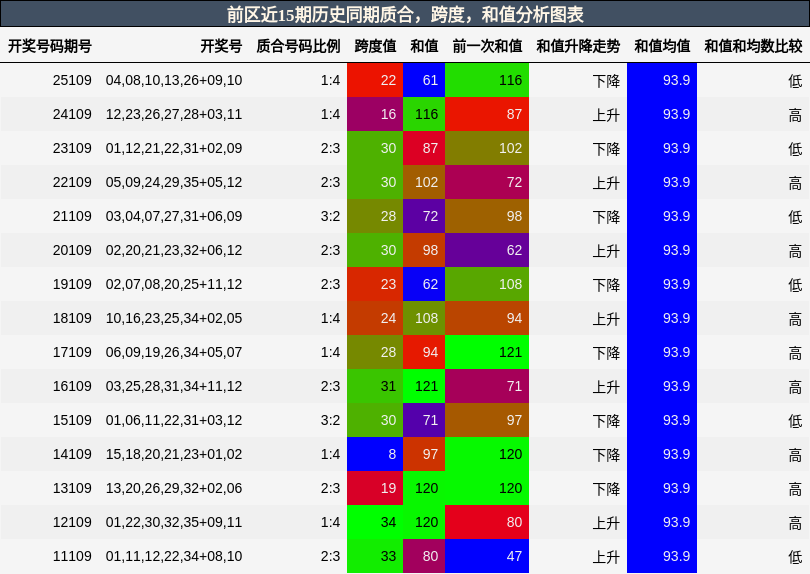Viewport: 810px width, 574px height.
Task: Click draw numbers 13,20,26,29,32+02,06
Action: (x=174, y=488)
